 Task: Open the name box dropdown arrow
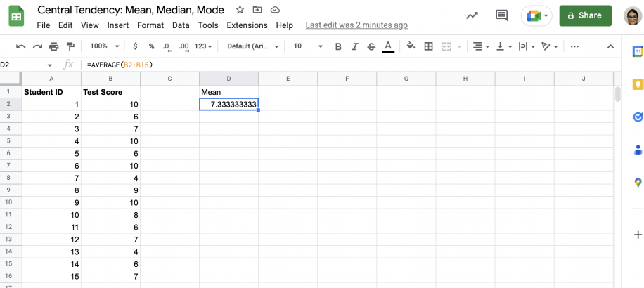click(x=50, y=65)
